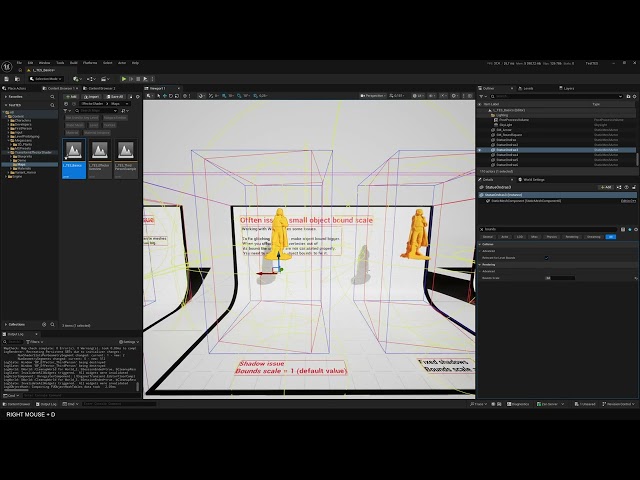Toggle the Material filter chip
640x480 pixels.
click(72, 133)
